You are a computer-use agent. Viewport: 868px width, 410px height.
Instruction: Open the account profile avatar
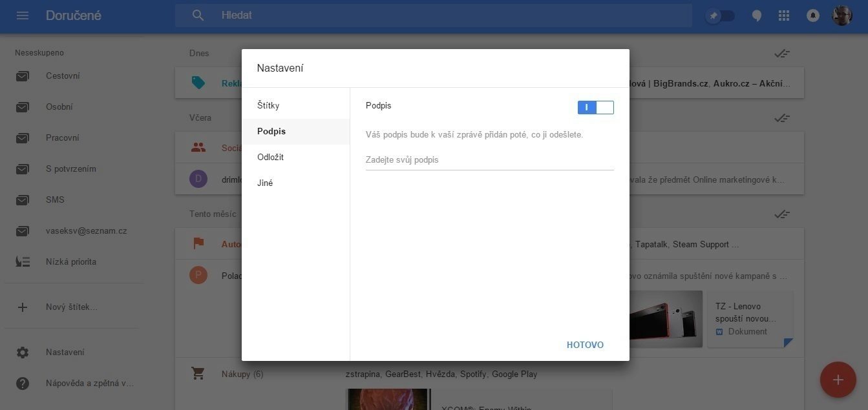pos(842,15)
